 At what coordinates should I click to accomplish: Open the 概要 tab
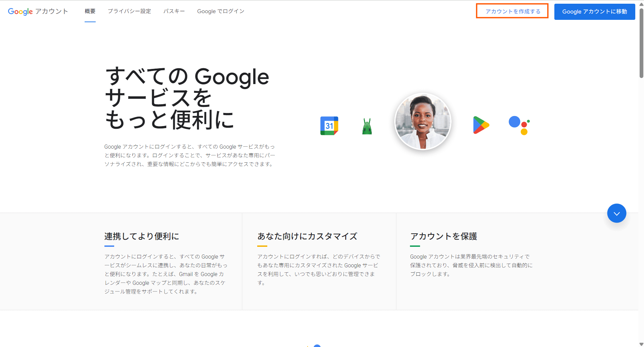90,11
